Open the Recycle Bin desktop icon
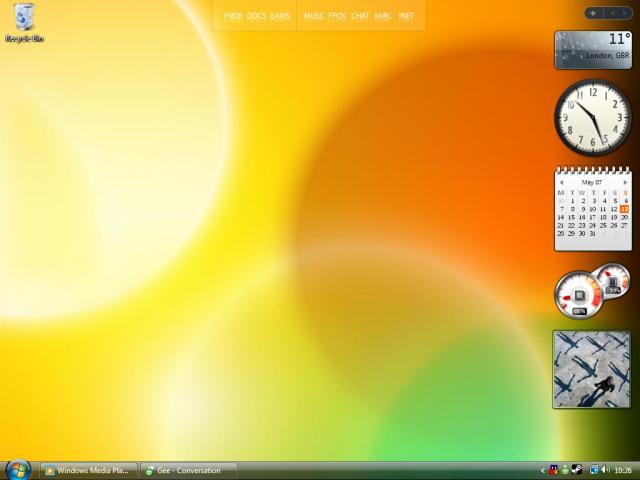The height and width of the screenshot is (480, 640). 24,22
